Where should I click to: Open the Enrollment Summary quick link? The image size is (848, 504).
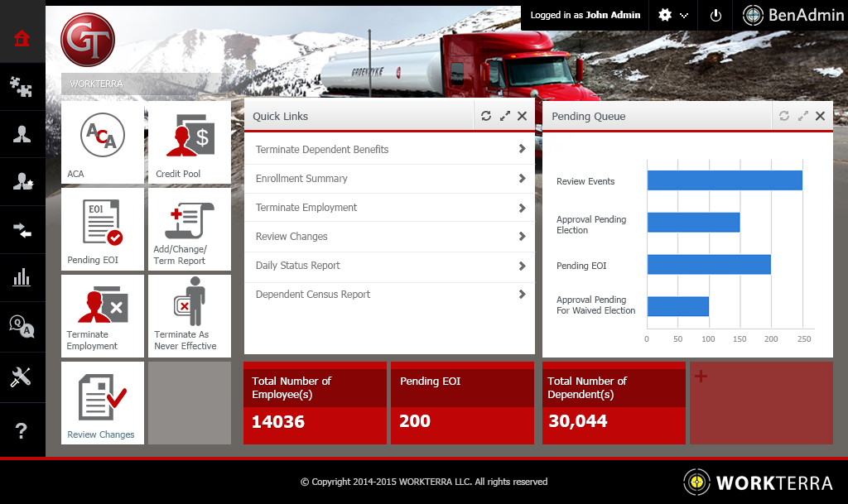pyautogui.click(x=389, y=179)
